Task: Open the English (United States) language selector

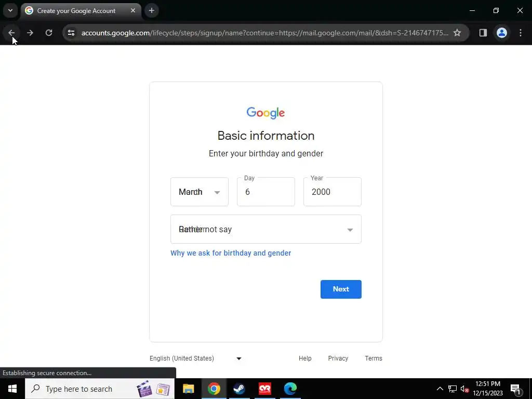Action: pos(195,358)
